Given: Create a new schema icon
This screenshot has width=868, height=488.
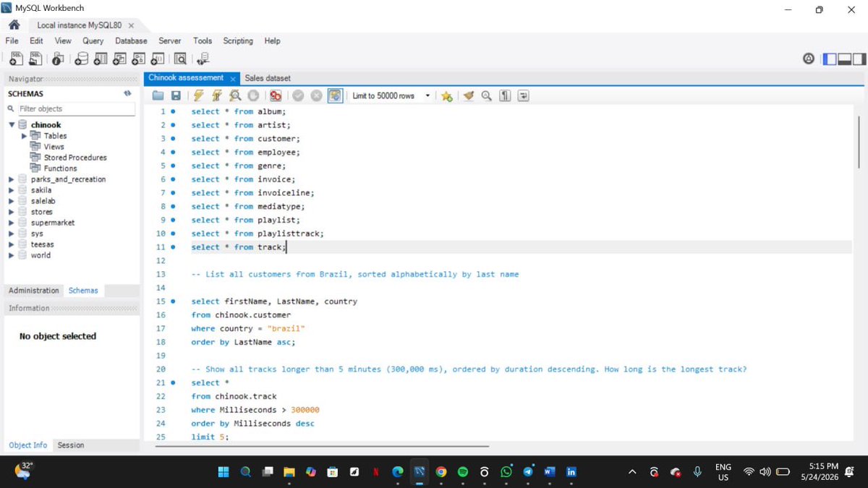Looking at the screenshot, I should [x=82, y=59].
